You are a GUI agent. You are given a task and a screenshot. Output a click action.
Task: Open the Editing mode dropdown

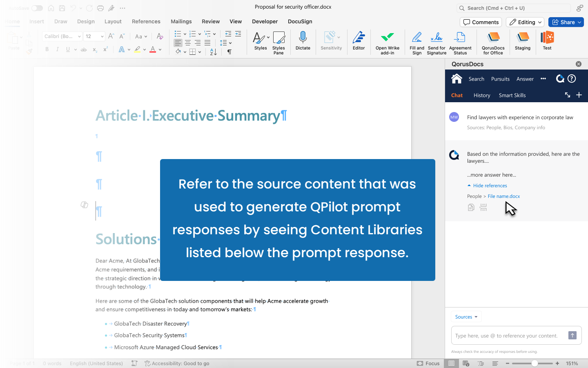click(525, 22)
